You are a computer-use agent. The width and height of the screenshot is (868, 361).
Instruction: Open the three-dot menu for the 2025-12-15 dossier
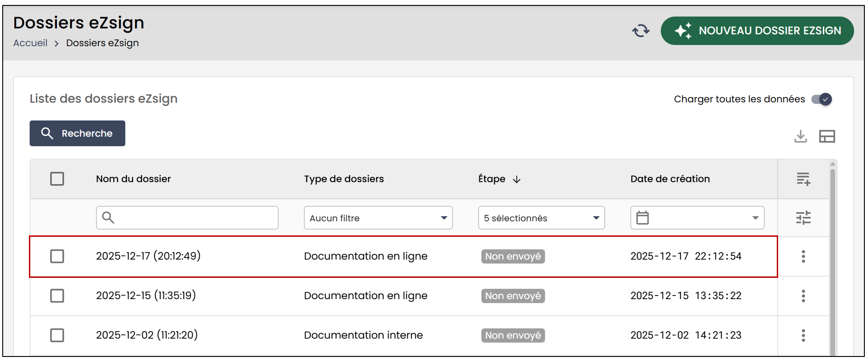803,296
